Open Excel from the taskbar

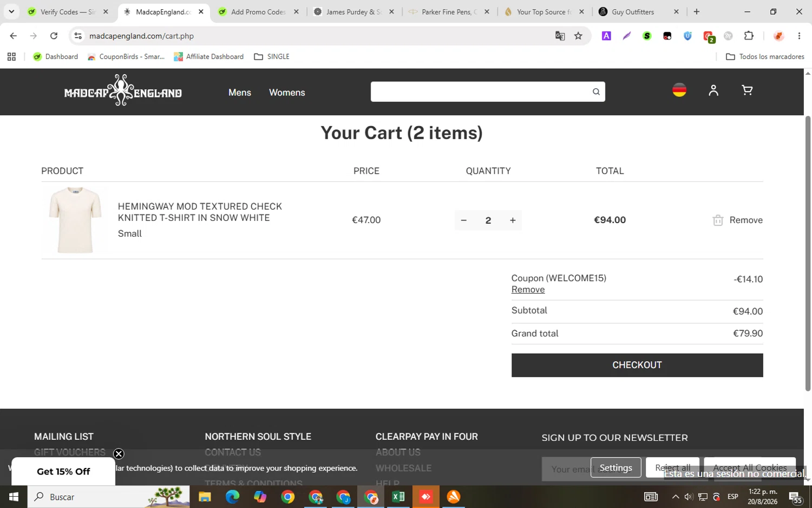[x=398, y=497]
